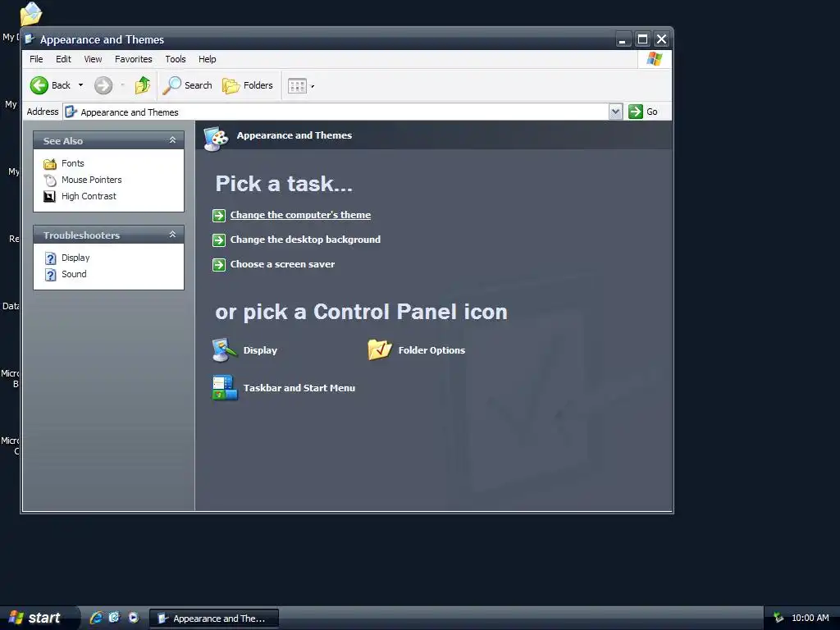The image size is (840, 630).
Task: Click the High Contrast icon
Action: (x=49, y=197)
